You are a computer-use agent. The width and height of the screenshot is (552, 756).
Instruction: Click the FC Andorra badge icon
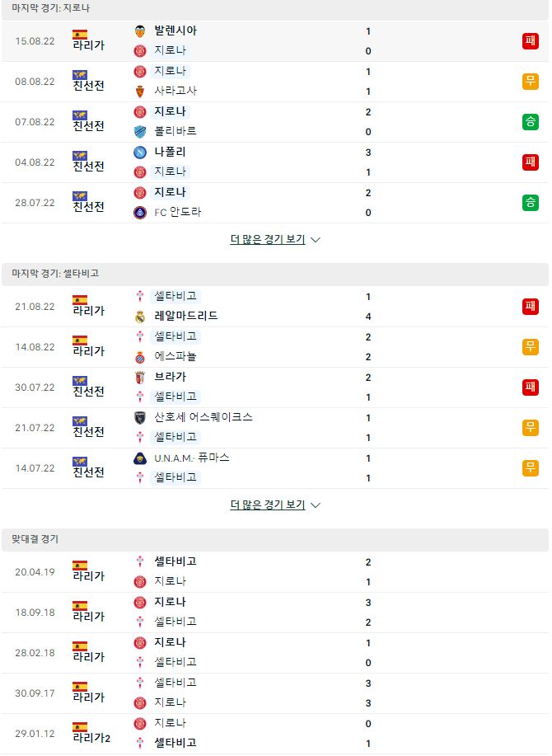(x=140, y=213)
